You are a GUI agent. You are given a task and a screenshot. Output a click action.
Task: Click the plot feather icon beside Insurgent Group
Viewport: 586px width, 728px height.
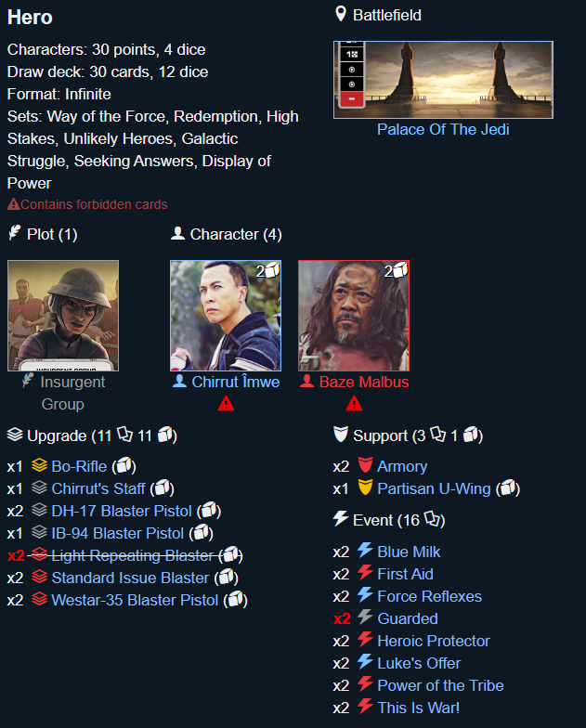pyautogui.click(x=28, y=381)
